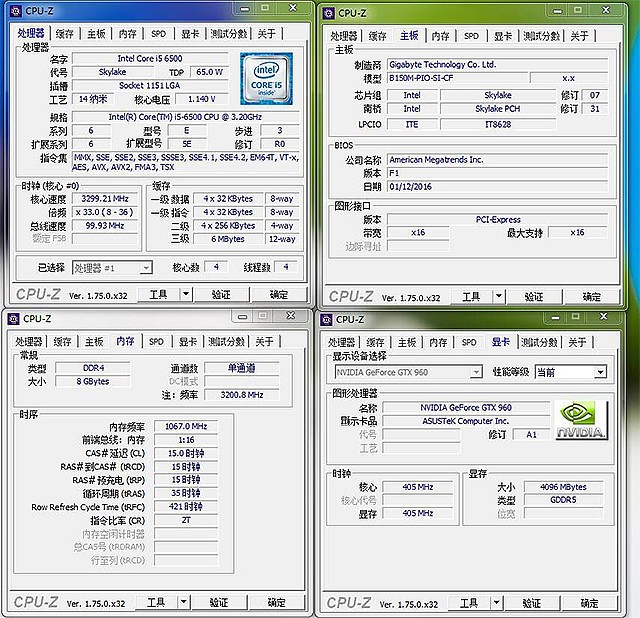This screenshot has width=640, height=618.
Task: Click the memory frequency 1067.0 MHz value
Action: coord(186,426)
